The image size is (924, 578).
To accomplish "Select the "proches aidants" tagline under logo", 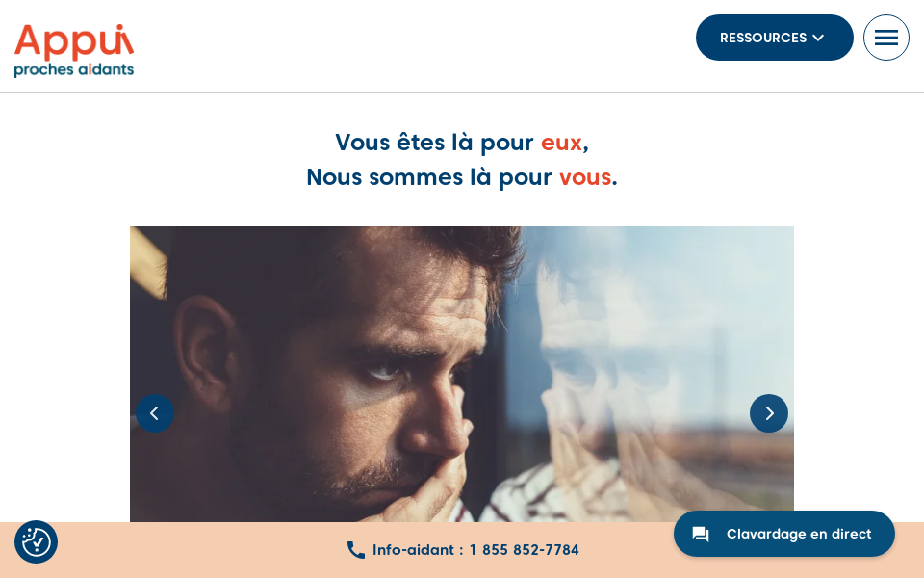I will pos(74,69).
